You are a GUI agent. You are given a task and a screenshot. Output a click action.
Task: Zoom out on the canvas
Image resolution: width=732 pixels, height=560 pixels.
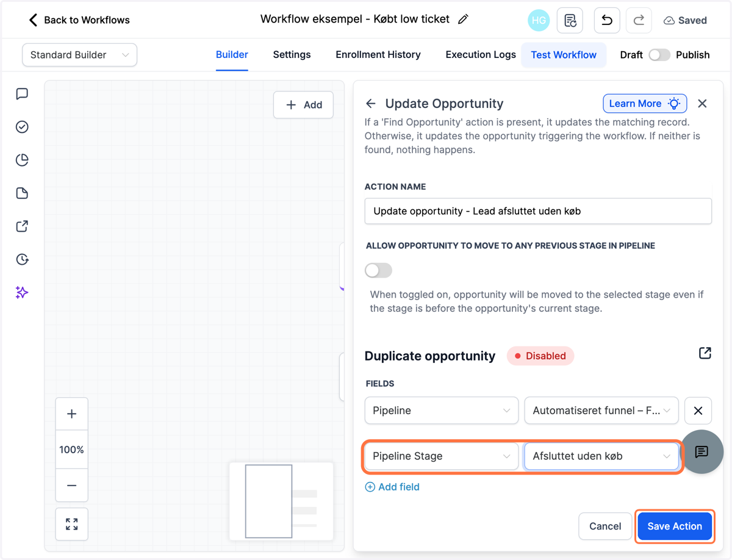[x=71, y=486]
